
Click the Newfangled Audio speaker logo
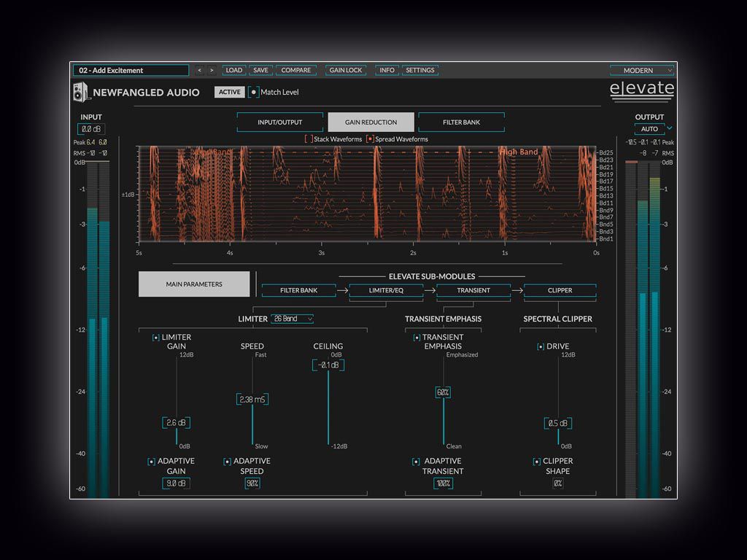[80, 92]
